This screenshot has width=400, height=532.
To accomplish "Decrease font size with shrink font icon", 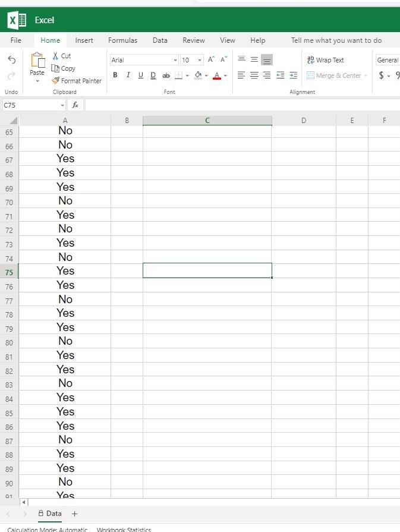I will [223, 59].
